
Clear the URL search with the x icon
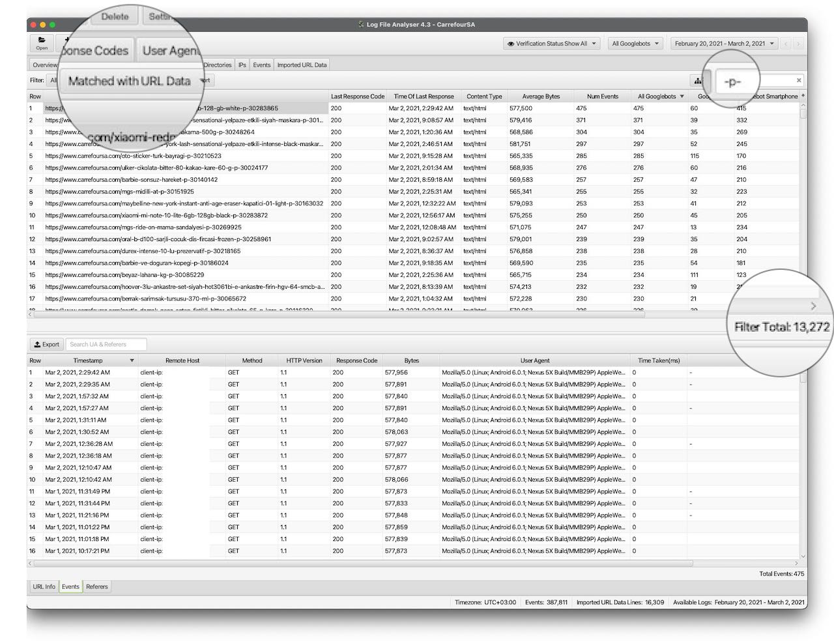coord(799,80)
